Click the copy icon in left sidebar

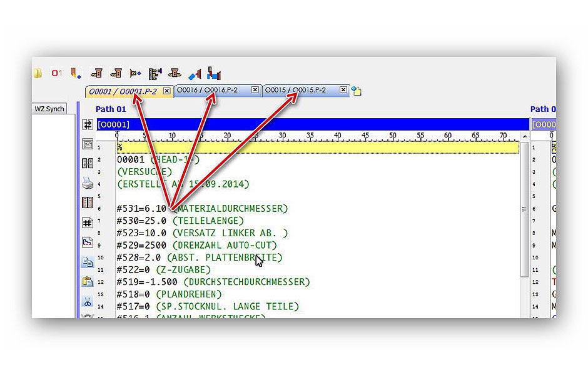(88, 262)
